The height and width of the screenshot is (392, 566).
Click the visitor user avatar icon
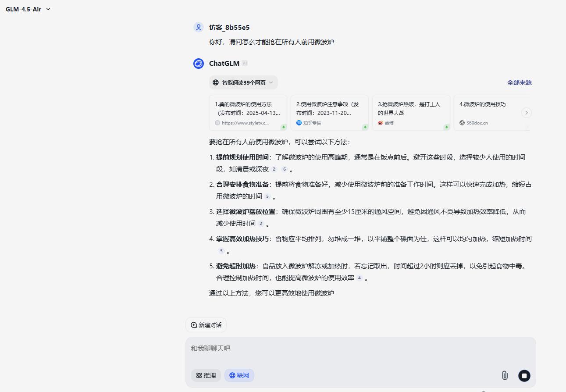199,27
